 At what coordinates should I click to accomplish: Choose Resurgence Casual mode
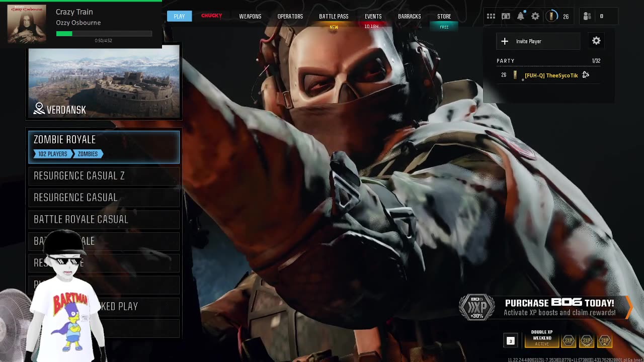click(x=104, y=198)
